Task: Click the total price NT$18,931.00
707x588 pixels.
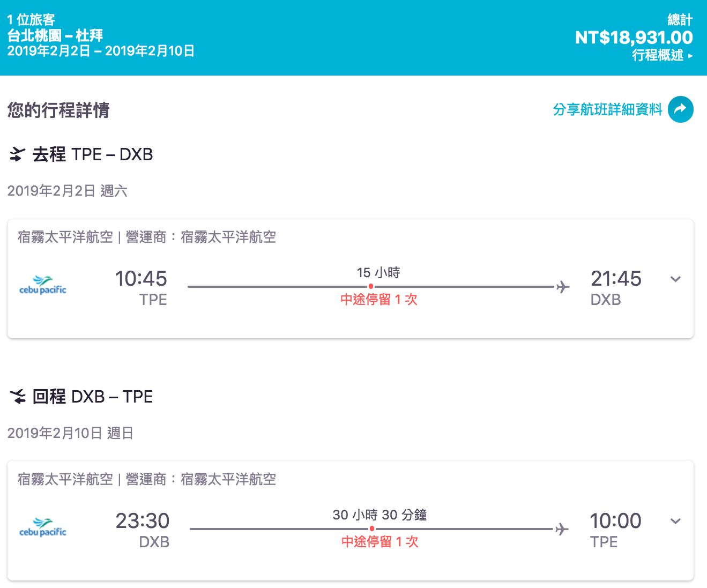Action: pyautogui.click(x=634, y=38)
